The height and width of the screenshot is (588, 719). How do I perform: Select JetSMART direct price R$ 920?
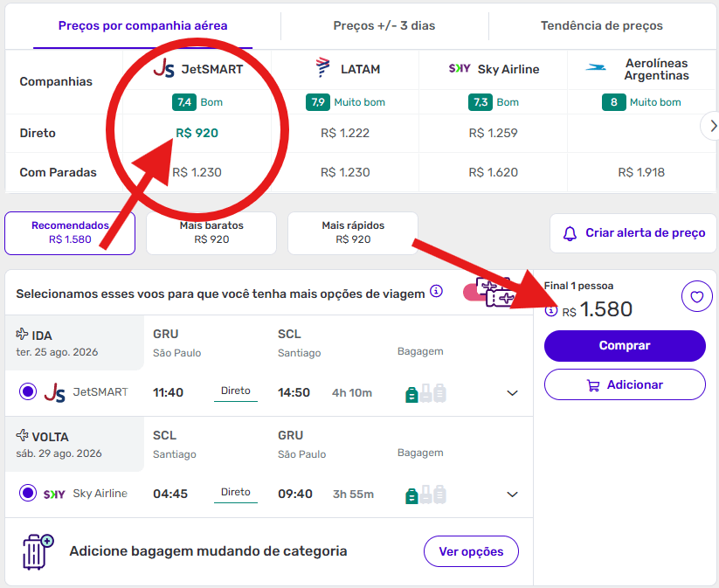(x=197, y=134)
